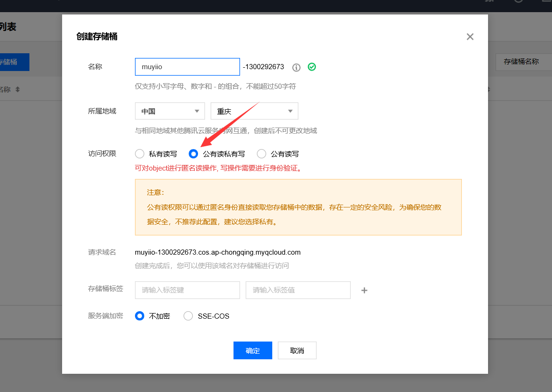
Task: Choose SSE-COS server encryption
Action: (188, 316)
